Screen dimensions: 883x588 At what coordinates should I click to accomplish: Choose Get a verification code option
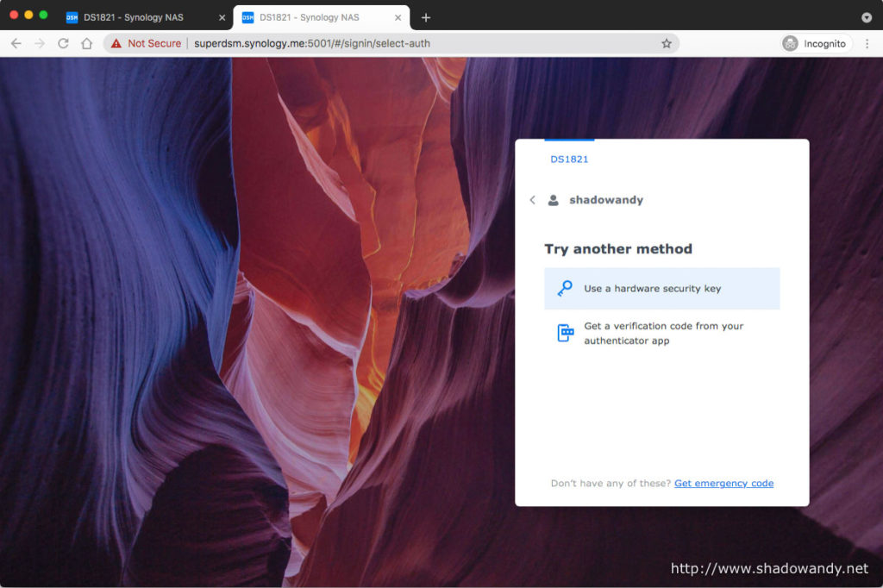[x=661, y=334]
